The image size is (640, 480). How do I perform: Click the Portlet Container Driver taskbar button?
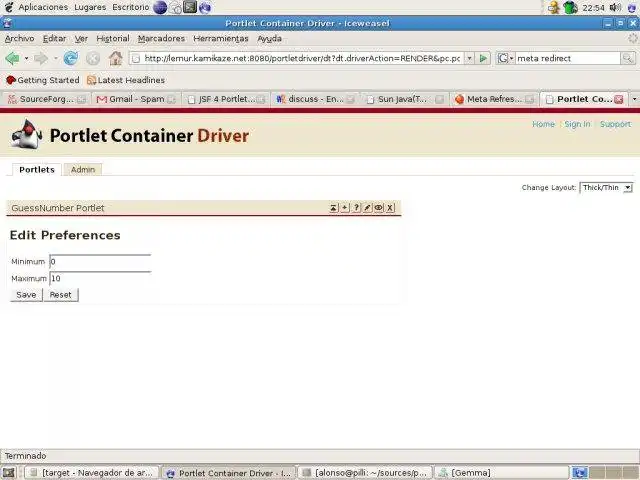click(229, 473)
